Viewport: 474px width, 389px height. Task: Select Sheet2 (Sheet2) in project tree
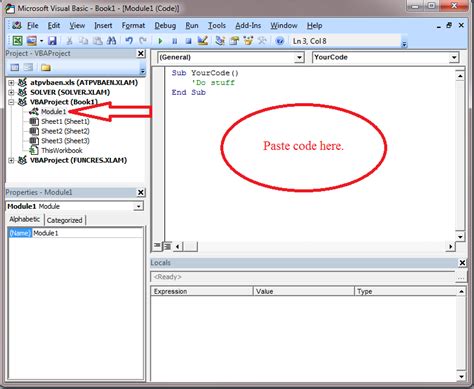pos(65,131)
